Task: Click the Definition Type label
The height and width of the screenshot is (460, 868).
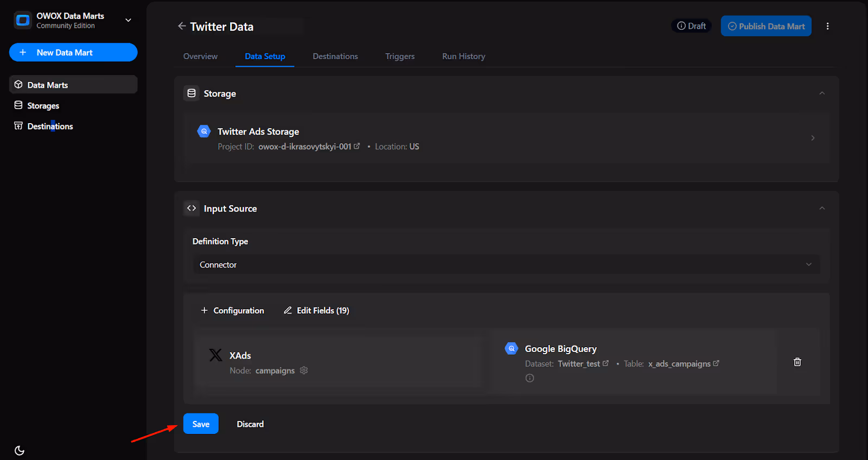Action: pos(220,241)
